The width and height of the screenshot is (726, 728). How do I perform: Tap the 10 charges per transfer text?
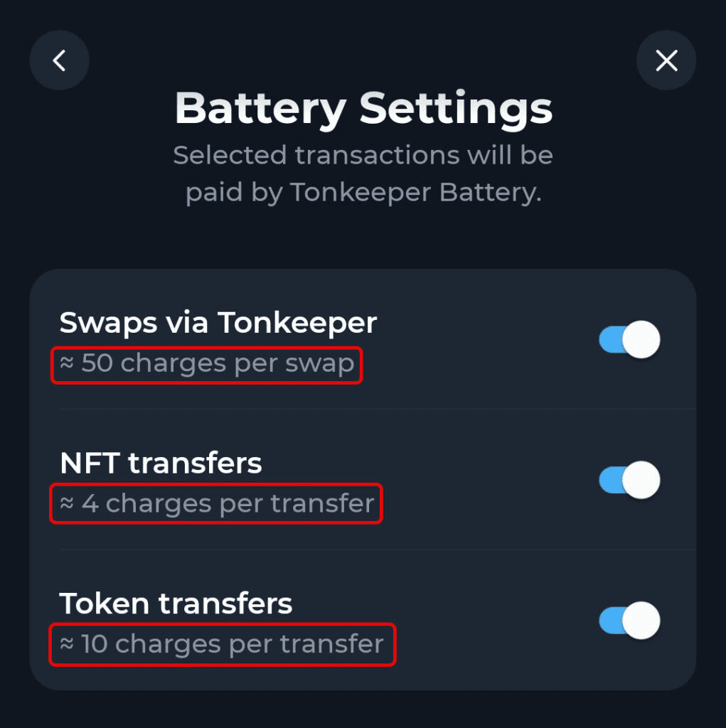tap(232, 644)
